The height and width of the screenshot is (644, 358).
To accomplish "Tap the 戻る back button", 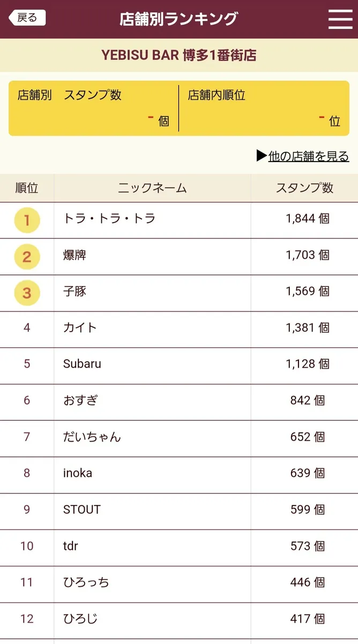I will [x=27, y=18].
